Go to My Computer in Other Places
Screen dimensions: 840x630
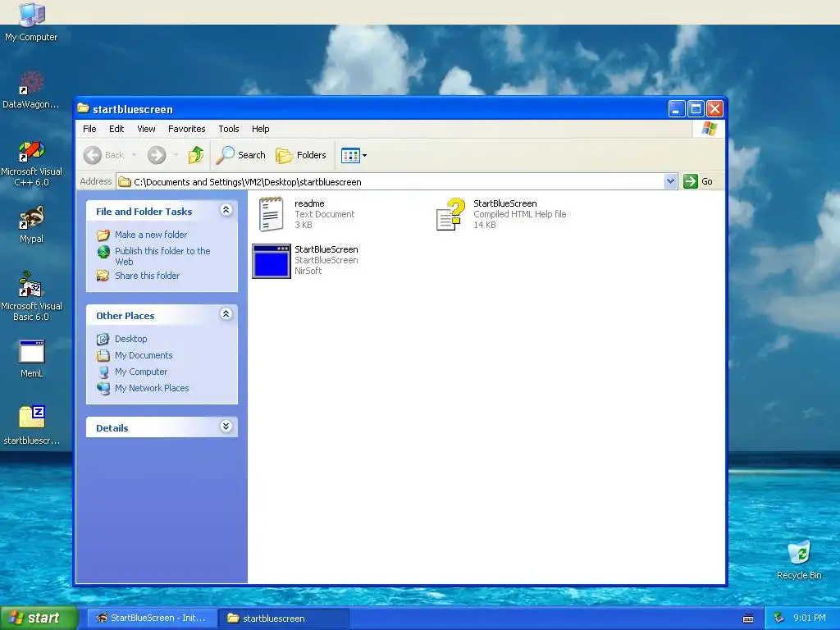click(141, 372)
